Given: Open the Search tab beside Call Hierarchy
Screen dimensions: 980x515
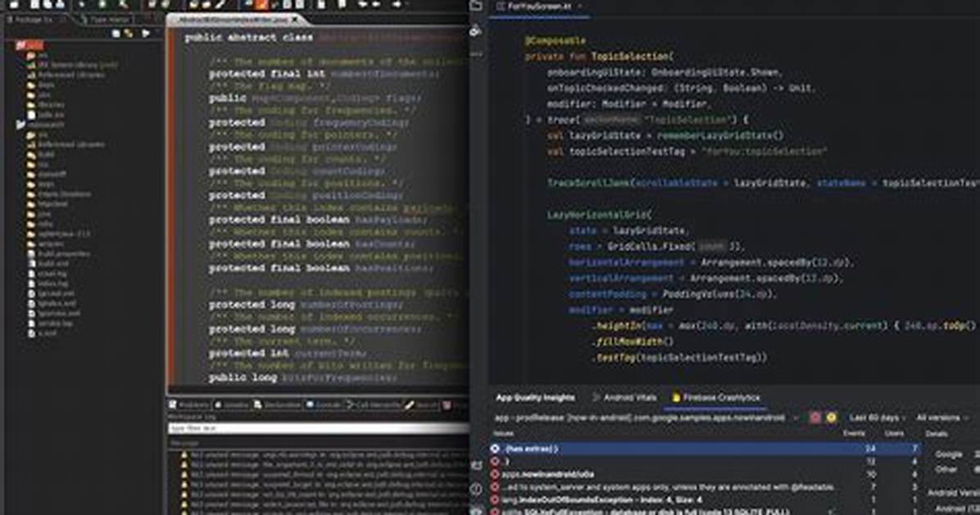Looking at the screenshot, I should (x=422, y=405).
